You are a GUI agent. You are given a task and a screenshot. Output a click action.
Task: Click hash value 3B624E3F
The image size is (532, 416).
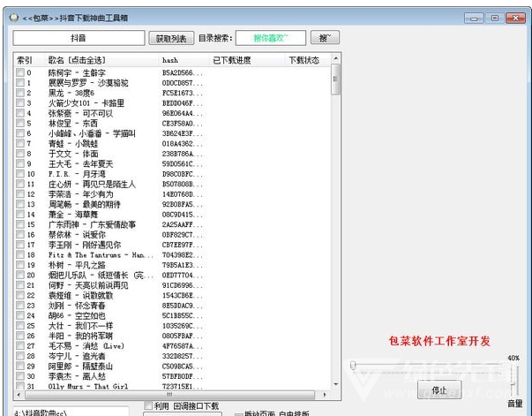(x=183, y=133)
